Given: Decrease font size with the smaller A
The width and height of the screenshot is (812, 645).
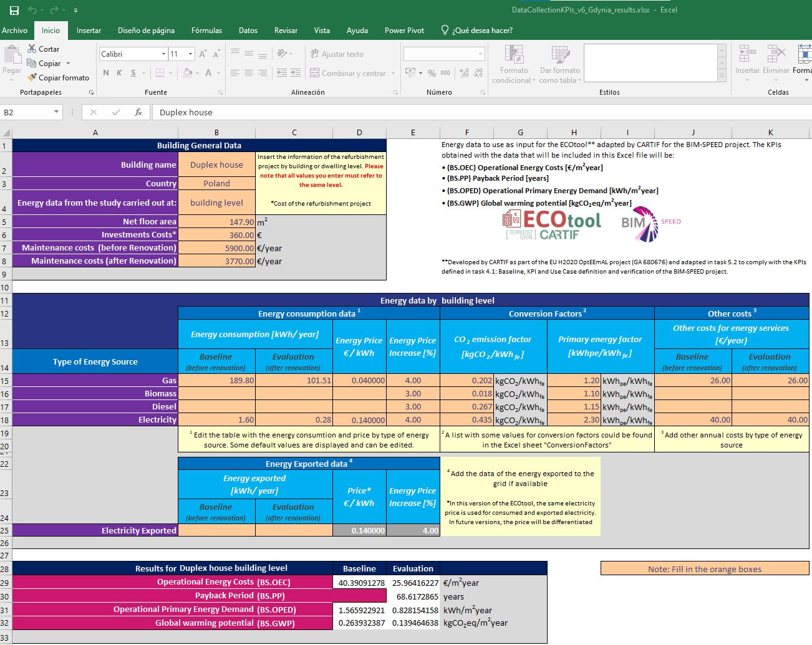Looking at the screenshot, I should click(216, 54).
